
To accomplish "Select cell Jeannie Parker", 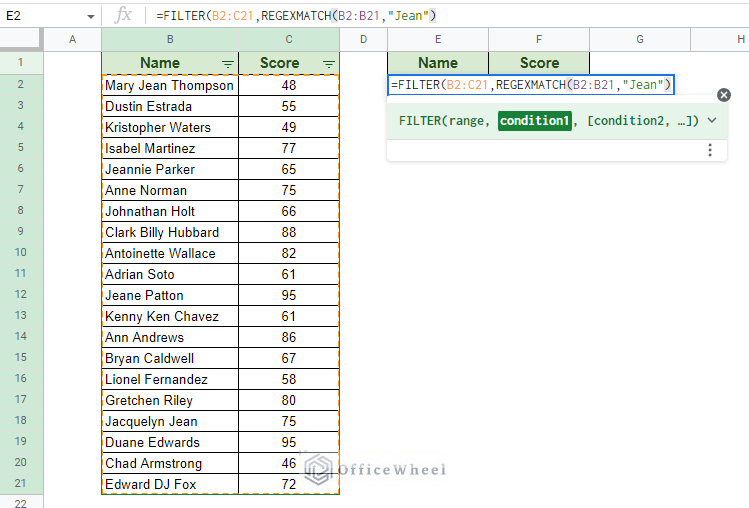I will coord(170,169).
